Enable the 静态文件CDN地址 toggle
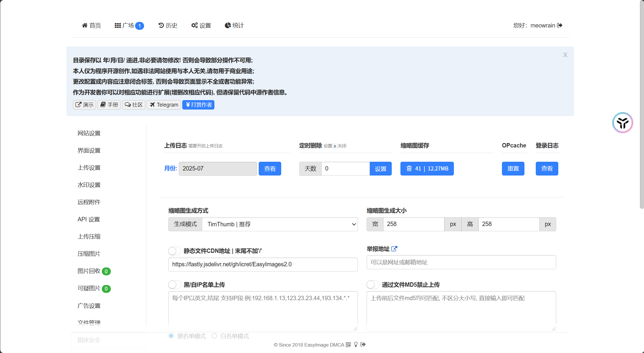Screen dimensions: 644x353 click(174, 251)
